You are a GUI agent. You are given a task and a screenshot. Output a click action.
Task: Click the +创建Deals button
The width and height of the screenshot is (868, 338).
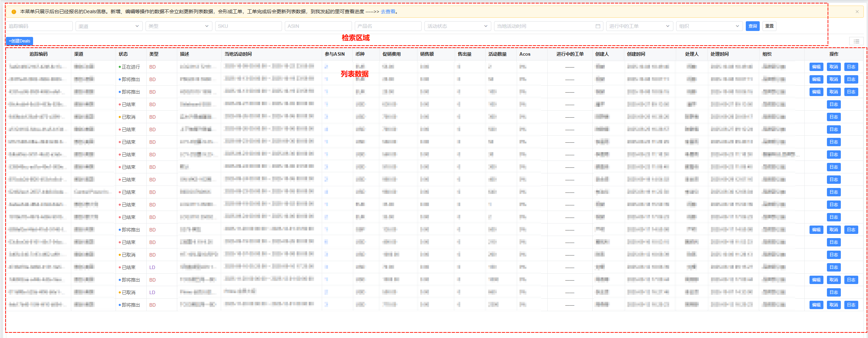pos(19,41)
